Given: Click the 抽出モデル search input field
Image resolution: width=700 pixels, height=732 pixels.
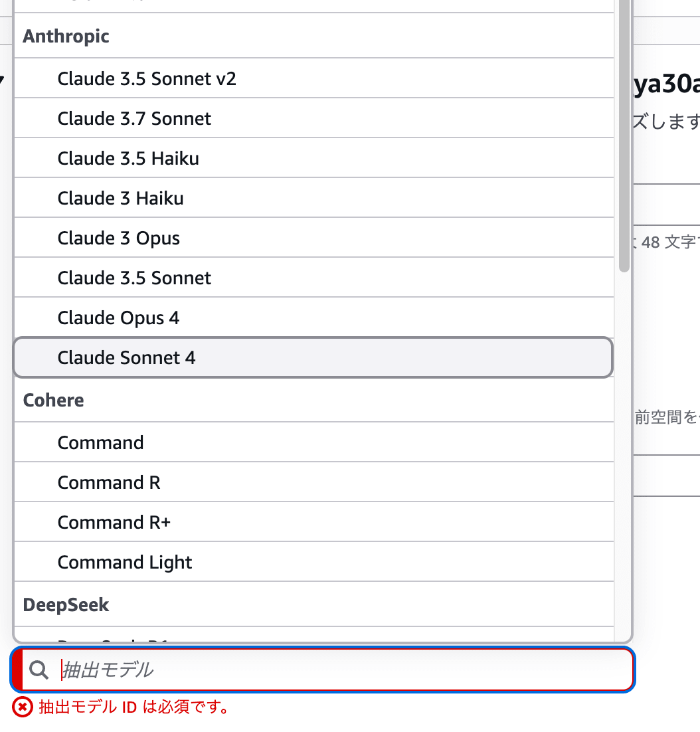Looking at the screenshot, I should pyautogui.click(x=332, y=670).
